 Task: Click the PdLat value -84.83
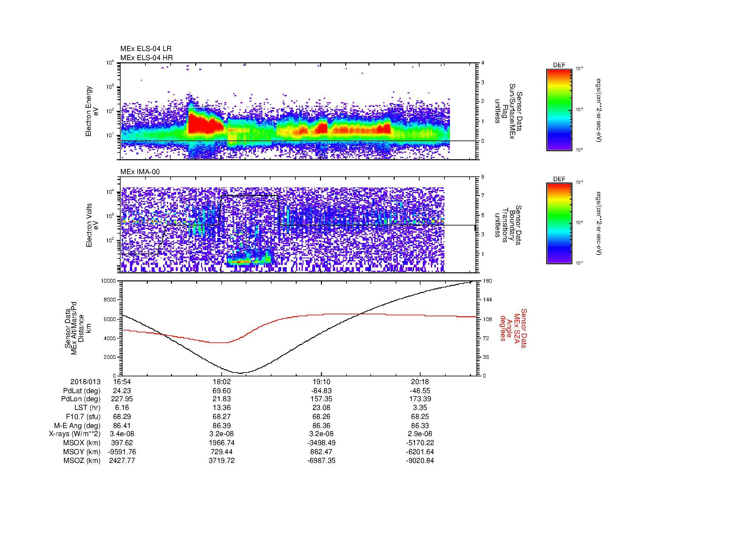pos(321,391)
